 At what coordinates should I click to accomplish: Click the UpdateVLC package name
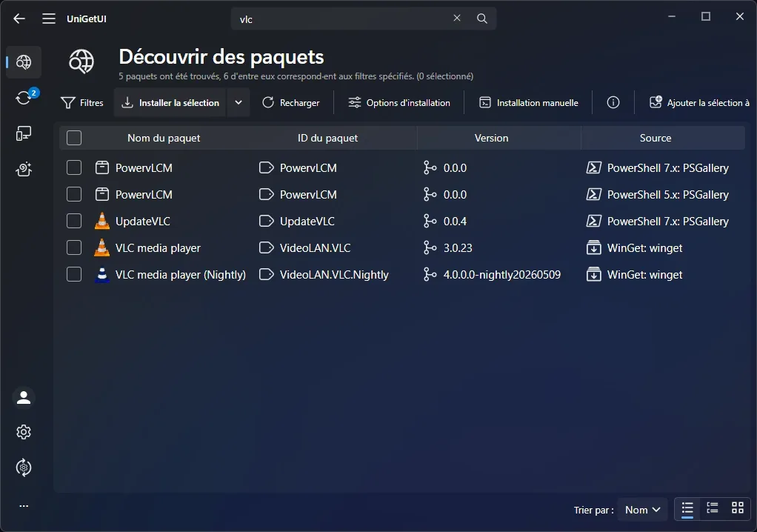143,221
